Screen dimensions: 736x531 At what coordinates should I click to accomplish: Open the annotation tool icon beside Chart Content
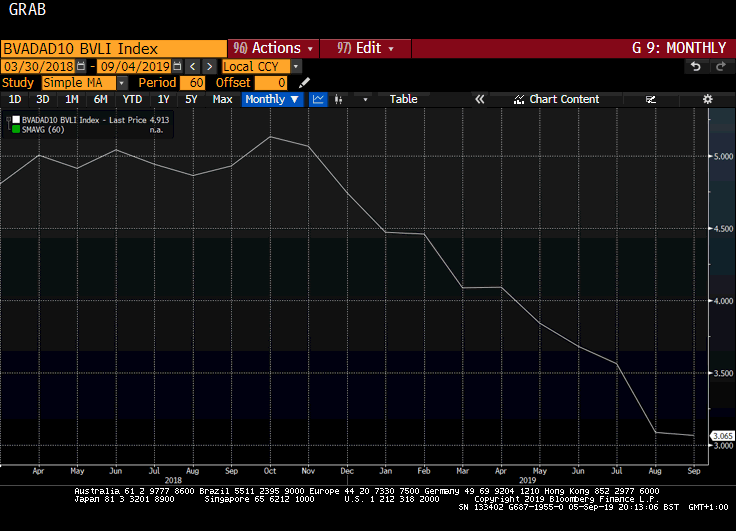[x=651, y=99]
